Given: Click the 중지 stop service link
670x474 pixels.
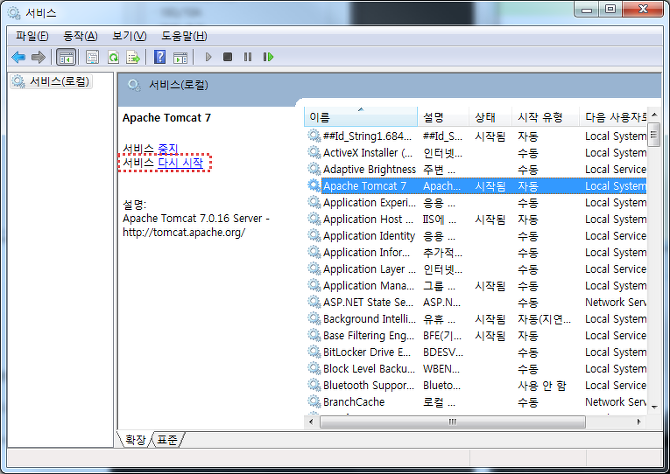Looking at the screenshot, I should click(x=168, y=148).
